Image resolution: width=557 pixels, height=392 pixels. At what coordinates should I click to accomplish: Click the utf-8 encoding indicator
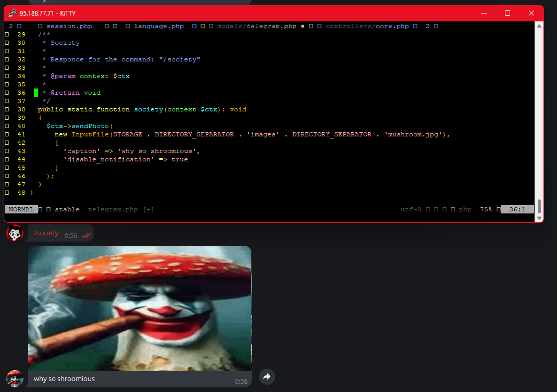pos(411,209)
